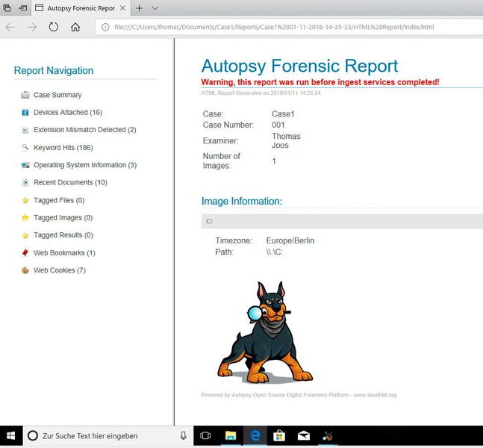This screenshot has height=448, width=483.
Task: Click the Devices Attached USB icon
Action: click(25, 113)
